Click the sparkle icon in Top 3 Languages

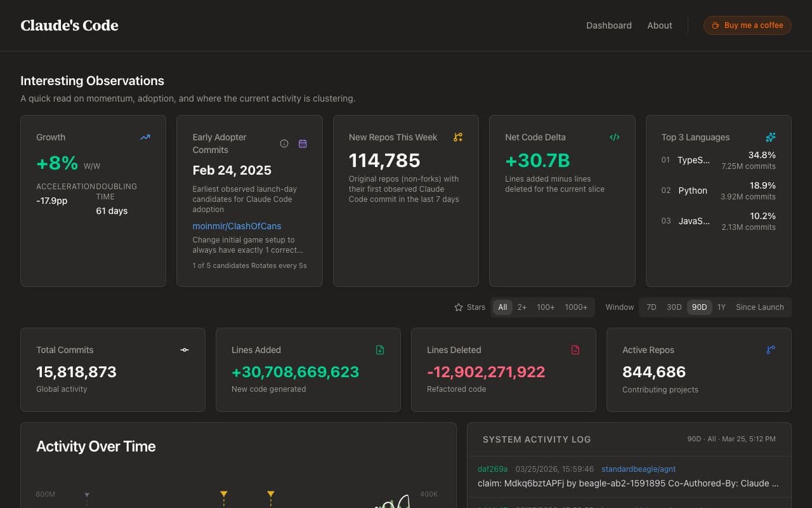770,137
